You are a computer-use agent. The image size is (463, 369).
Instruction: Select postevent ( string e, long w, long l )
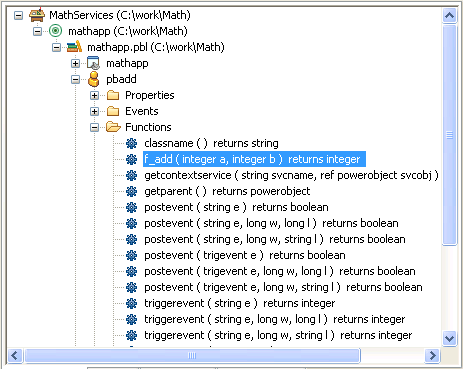271,223
